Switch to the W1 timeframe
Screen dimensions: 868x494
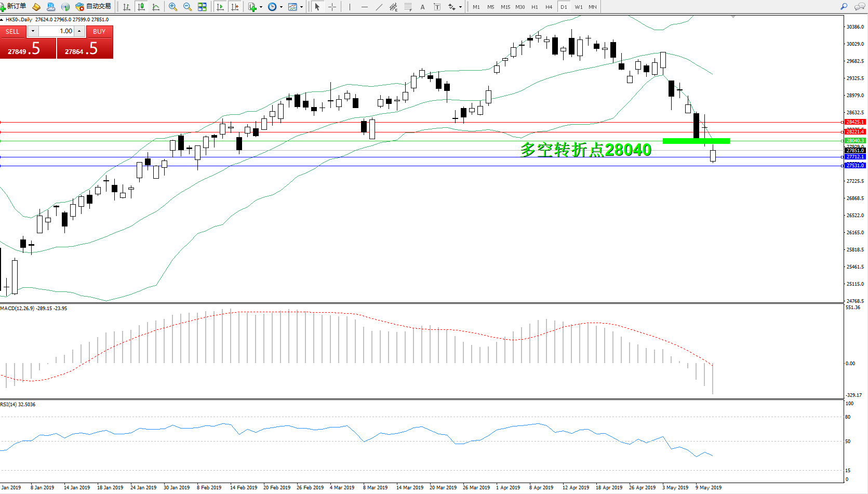tap(578, 7)
